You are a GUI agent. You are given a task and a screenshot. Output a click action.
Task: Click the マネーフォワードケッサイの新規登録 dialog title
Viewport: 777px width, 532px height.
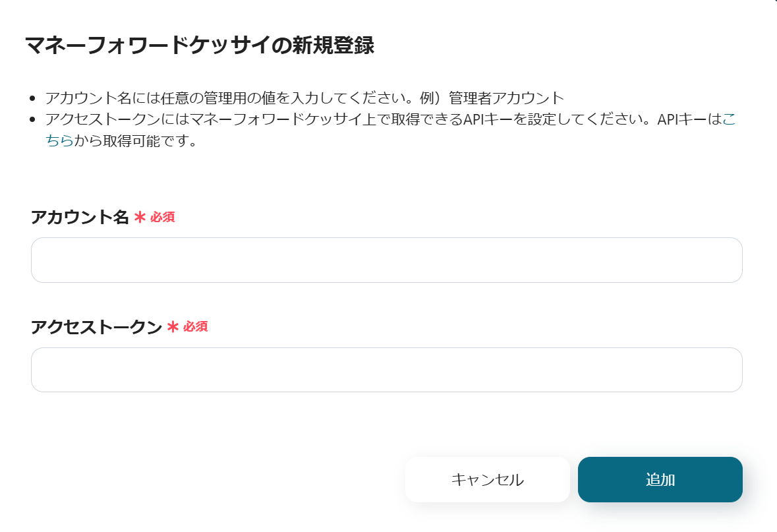(200, 45)
